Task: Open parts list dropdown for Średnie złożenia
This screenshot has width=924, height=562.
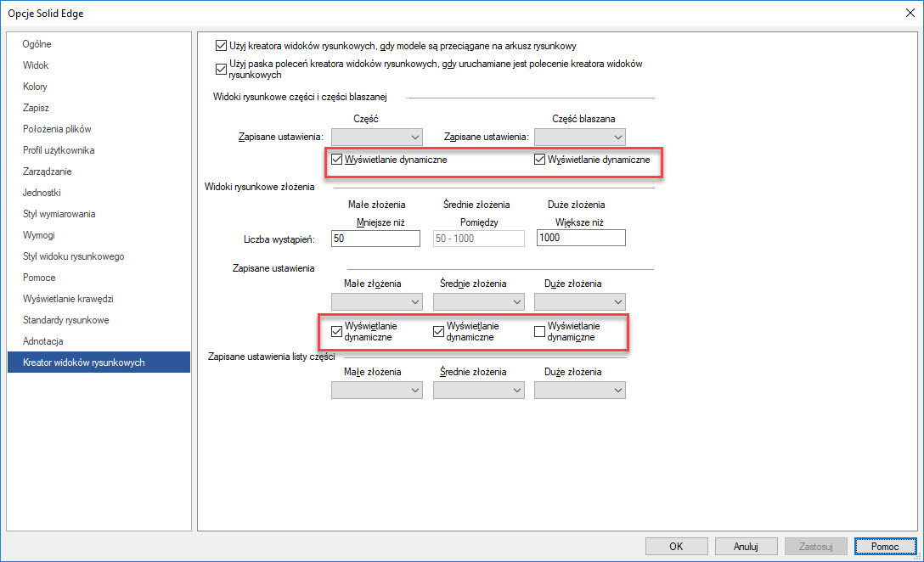Action: (478, 390)
